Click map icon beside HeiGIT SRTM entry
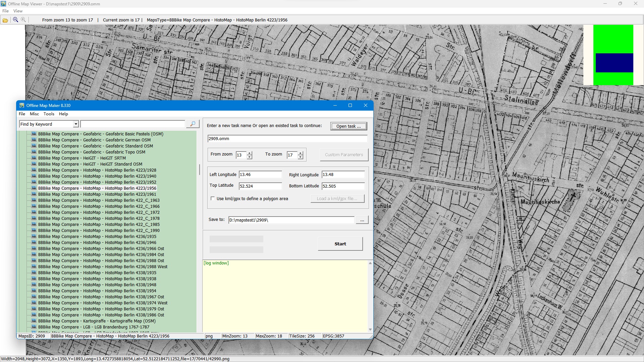The height and width of the screenshot is (362, 644). point(34,158)
